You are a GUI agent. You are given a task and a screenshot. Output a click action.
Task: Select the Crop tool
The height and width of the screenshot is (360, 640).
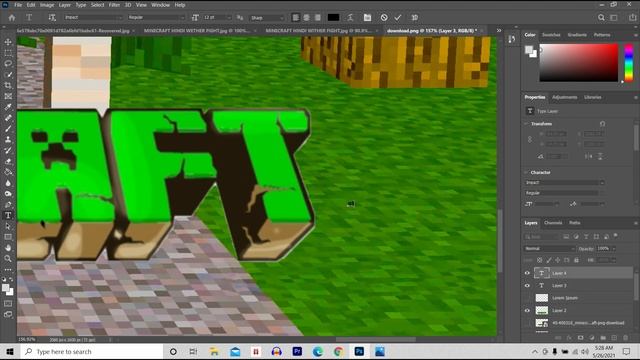tap(8, 85)
